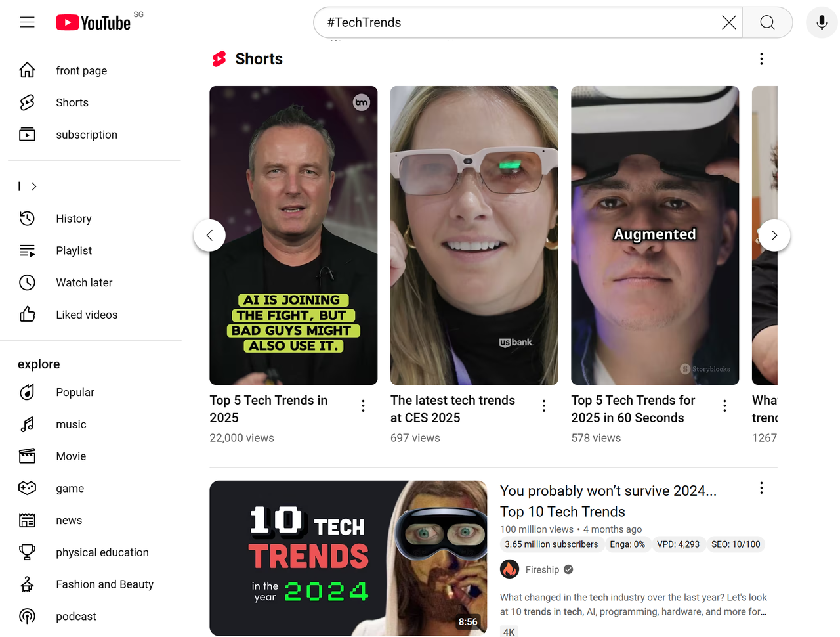
Task: Run the search with the magnifier button
Action: (x=767, y=22)
